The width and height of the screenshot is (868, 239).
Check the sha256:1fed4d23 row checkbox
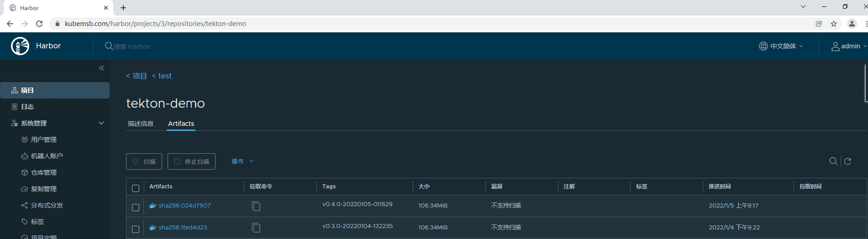pyautogui.click(x=136, y=229)
